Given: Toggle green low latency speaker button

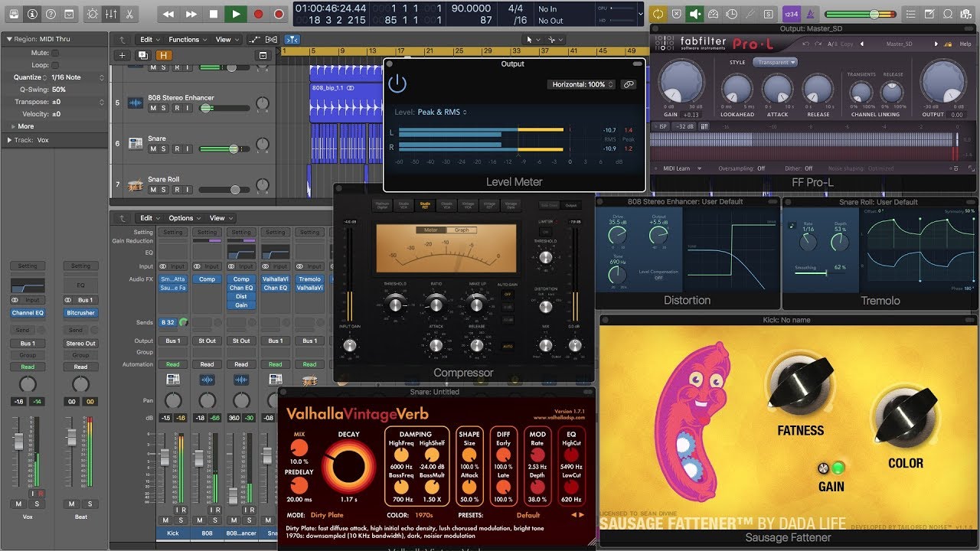Looking at the screenshot, I should point(695,14).
